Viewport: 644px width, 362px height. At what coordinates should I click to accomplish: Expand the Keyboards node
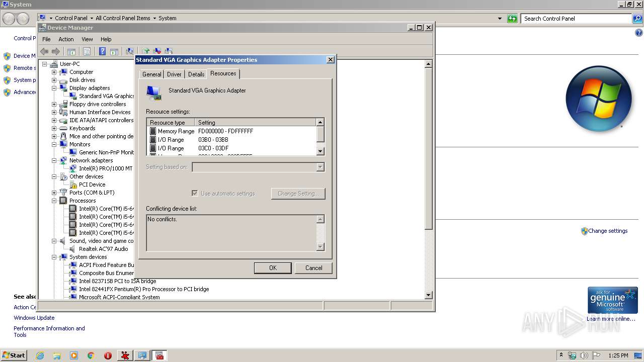click(54, 128)
